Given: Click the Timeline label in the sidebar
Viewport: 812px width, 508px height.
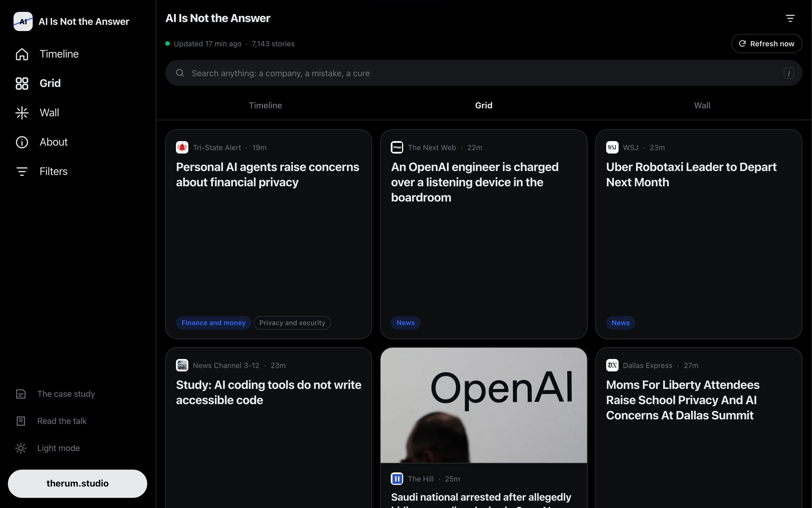Looking at the screenshot, I should coord(59,54).
